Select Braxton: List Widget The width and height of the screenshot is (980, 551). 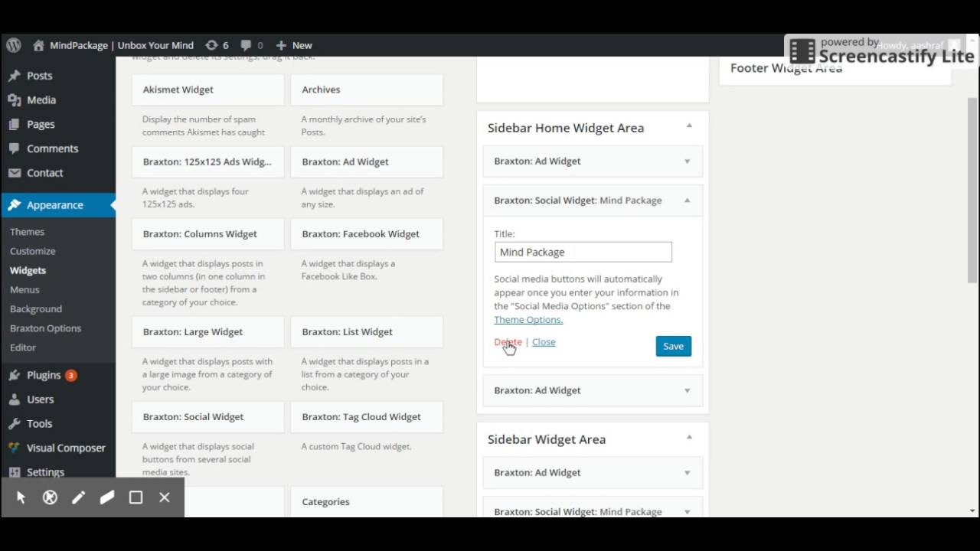(367, 332)
